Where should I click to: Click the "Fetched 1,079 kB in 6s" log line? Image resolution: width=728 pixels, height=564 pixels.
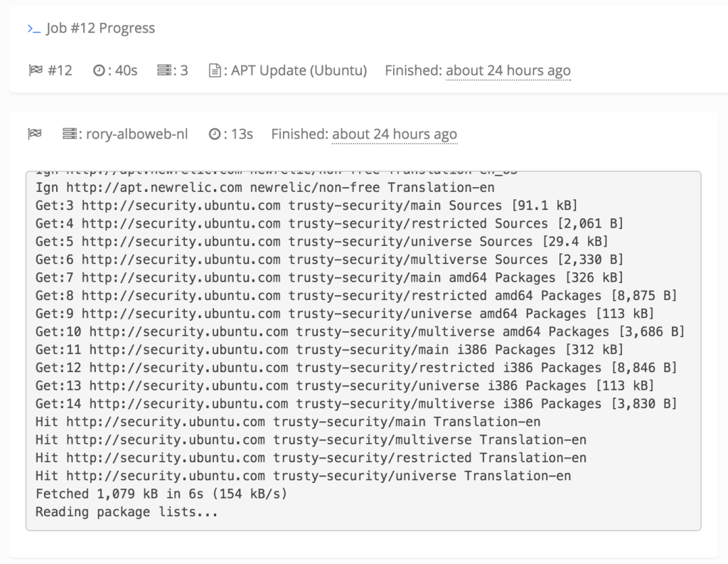(x=161, y=494)
